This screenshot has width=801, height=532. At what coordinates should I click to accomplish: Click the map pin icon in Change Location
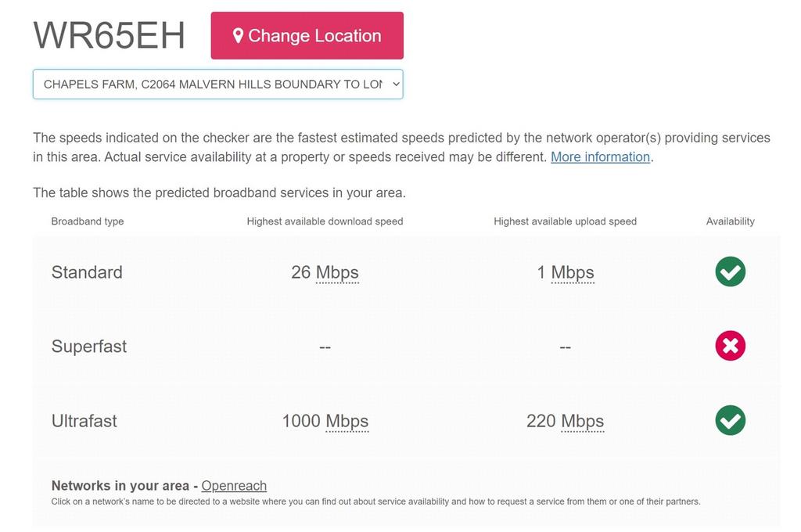coord(238,36)
